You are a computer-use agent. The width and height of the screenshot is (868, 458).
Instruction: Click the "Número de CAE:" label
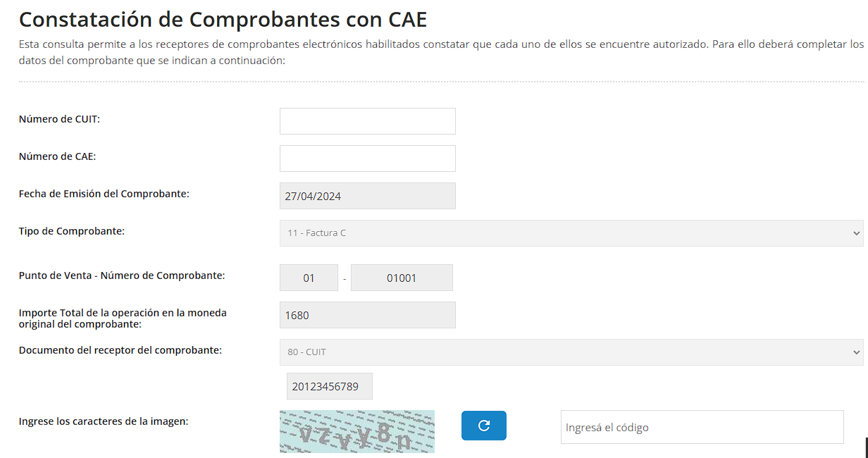coord(57,156)
